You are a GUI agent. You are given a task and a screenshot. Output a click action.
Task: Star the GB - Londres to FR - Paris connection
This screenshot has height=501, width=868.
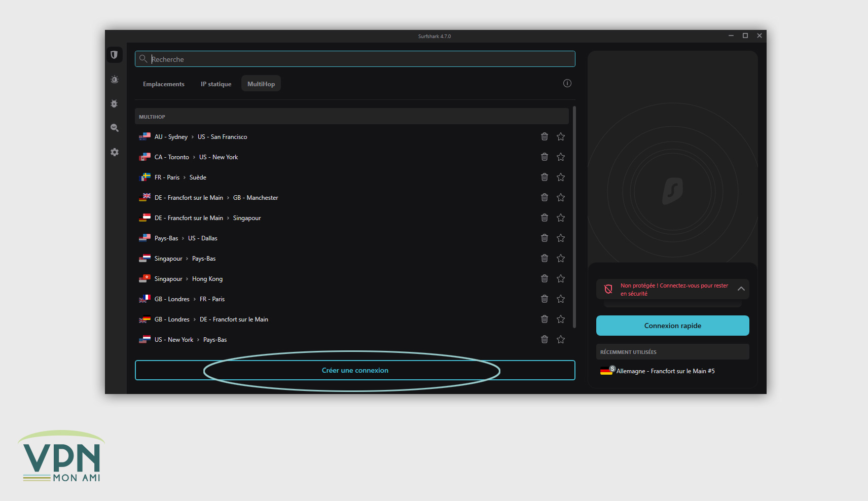[561, 299]
